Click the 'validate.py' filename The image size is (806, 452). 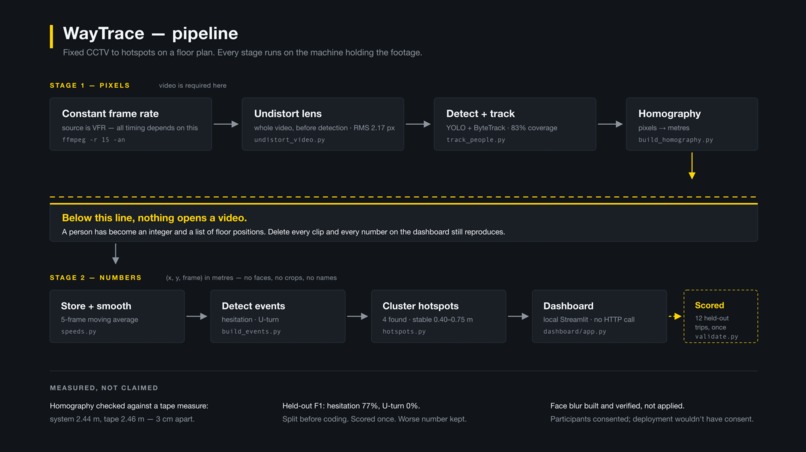click(717, 337)
